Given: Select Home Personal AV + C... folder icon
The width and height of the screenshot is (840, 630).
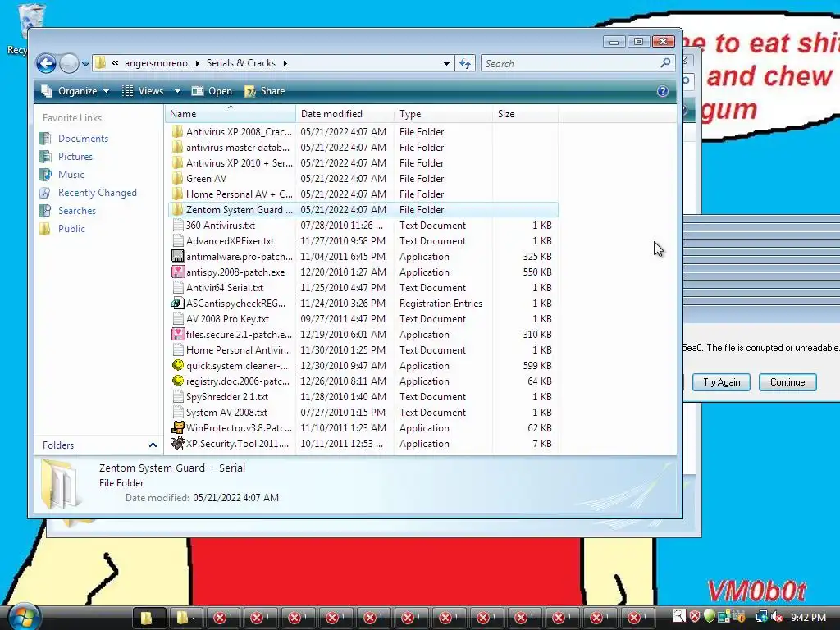Looking at the screenshot, I should click(177, 194).
